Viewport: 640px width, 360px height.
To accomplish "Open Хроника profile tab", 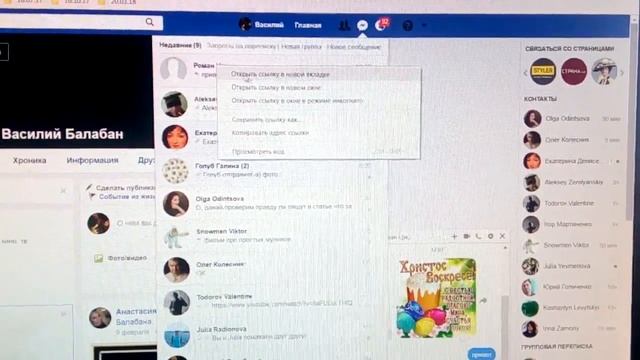I will click(x=29, y=160).
